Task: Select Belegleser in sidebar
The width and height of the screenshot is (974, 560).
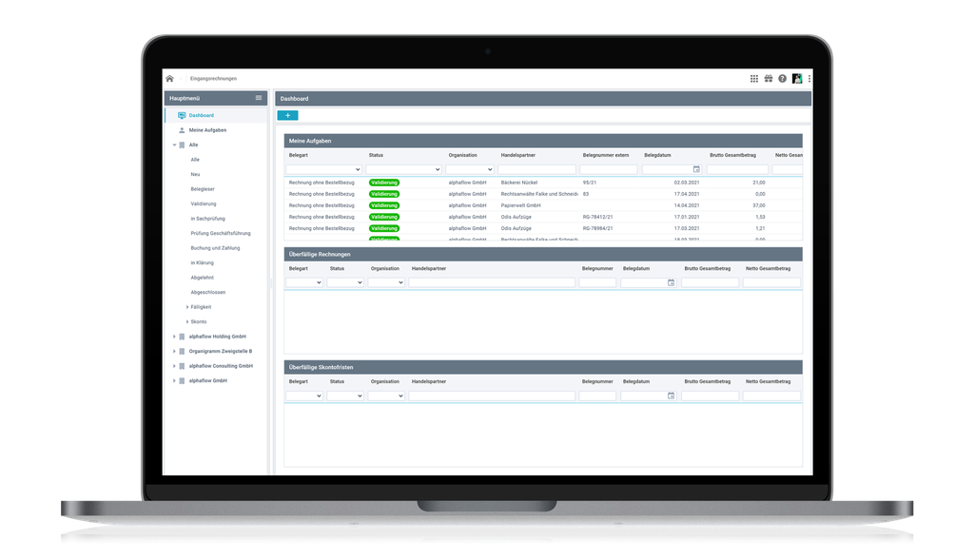Action: [x=203, y=189]
